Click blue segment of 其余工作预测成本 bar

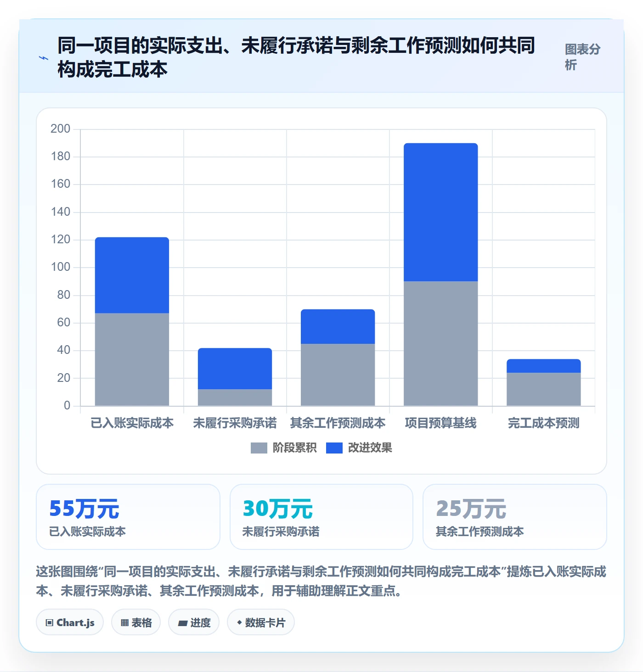pyautogui.click(x=338, y=326)
